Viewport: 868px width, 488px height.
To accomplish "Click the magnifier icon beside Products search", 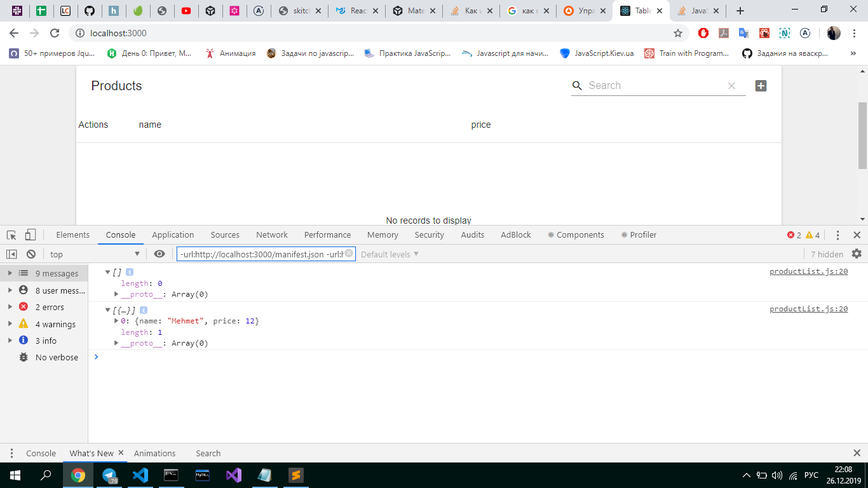I will 577,86.
